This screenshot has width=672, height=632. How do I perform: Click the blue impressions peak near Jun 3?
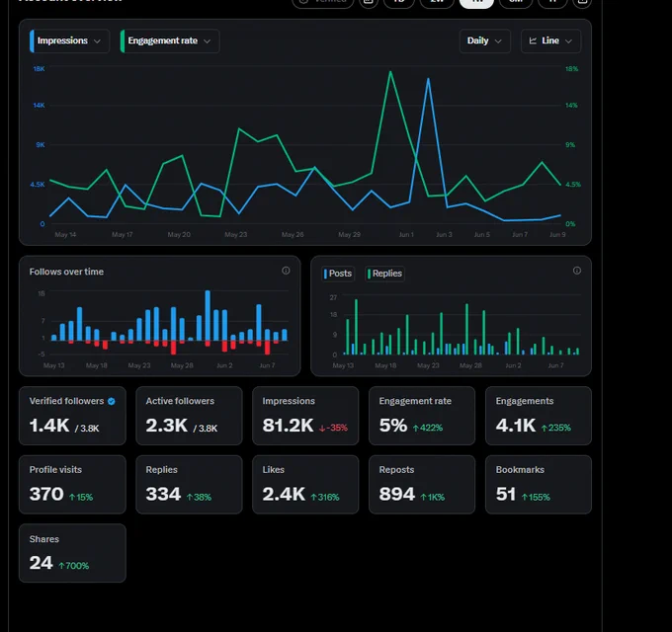point(428,79)
